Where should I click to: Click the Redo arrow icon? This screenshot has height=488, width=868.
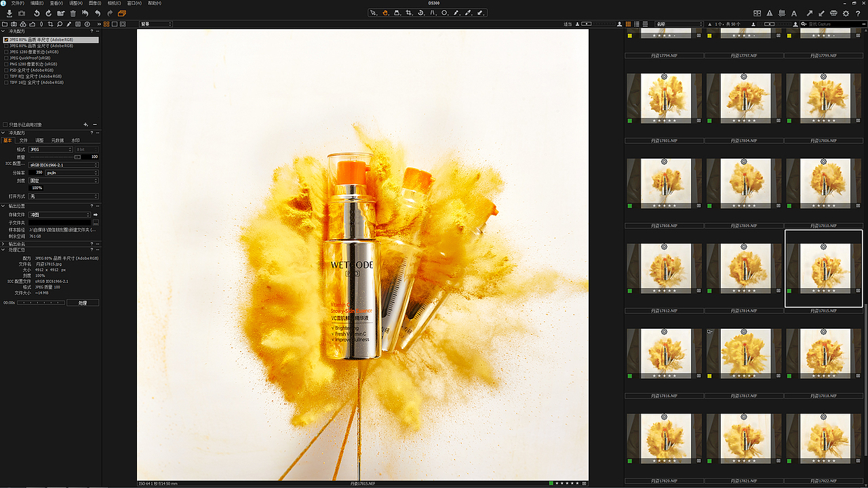click(110, 13)
